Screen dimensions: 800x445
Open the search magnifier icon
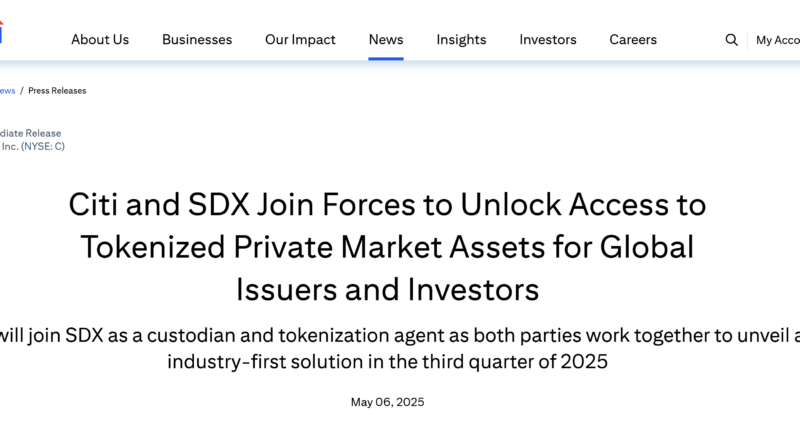[731, 40]
